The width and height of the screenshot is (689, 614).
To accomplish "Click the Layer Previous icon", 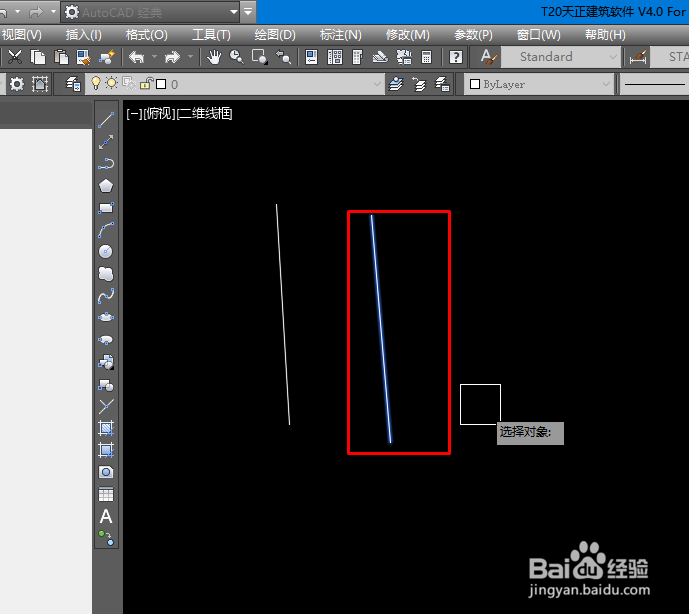I will 419,84.
